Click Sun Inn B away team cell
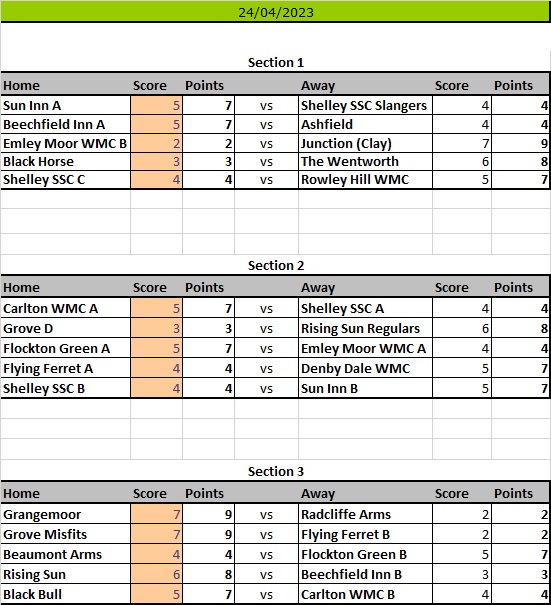The width and height of the screenshot is (551, 605). click(365, 388)
